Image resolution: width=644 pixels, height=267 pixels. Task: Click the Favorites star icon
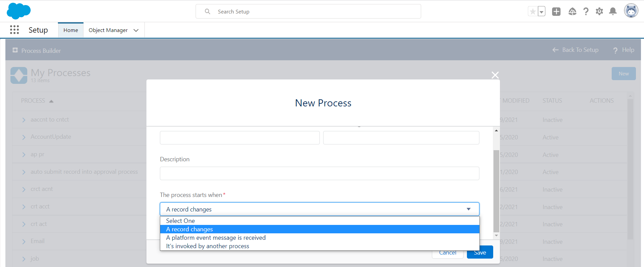pyautogui.click(x=533, y=12)
